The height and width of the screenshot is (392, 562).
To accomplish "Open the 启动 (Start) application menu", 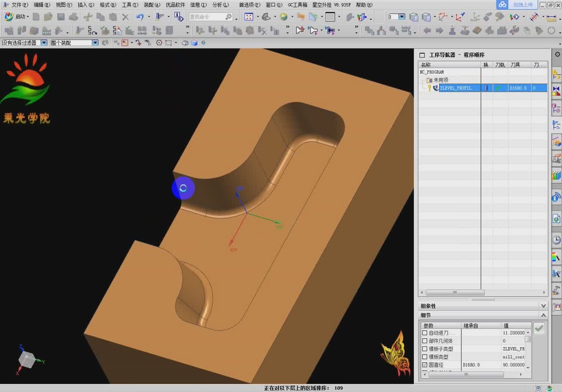I will click(x=17, y=17).
